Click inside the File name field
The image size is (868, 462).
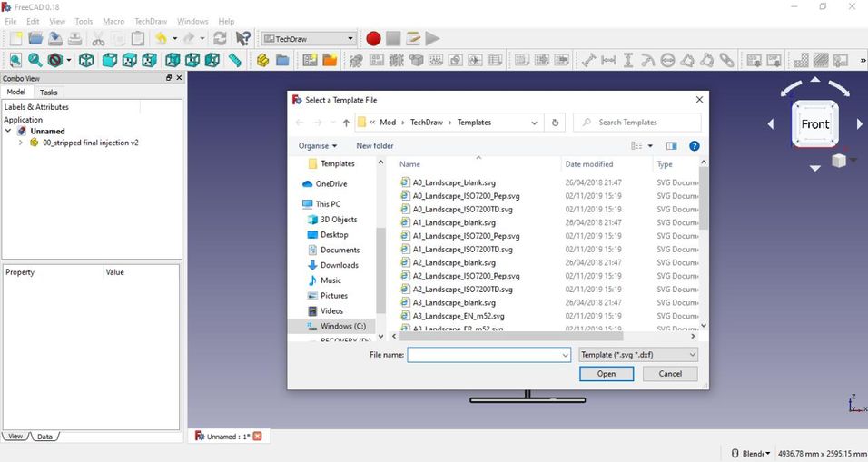484,355
